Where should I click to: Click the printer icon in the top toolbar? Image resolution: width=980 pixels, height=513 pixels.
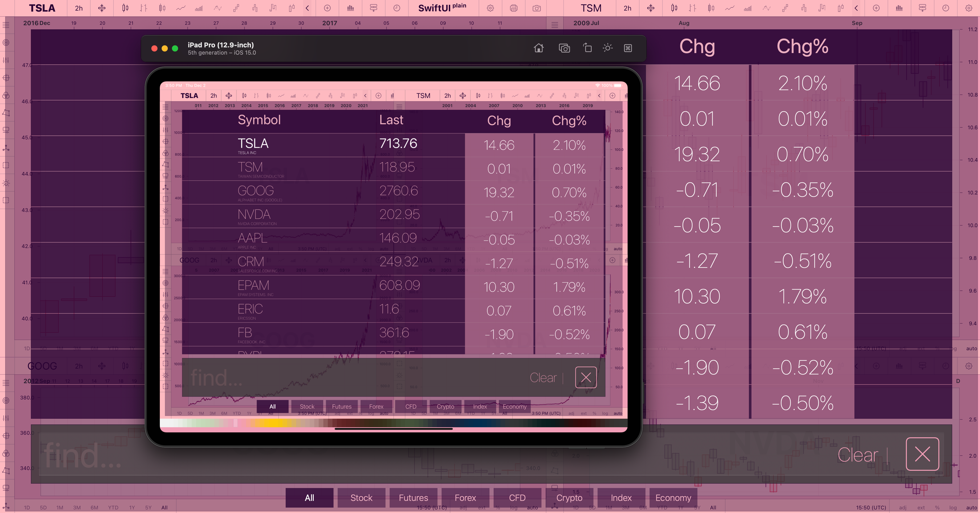coord(514,8)
